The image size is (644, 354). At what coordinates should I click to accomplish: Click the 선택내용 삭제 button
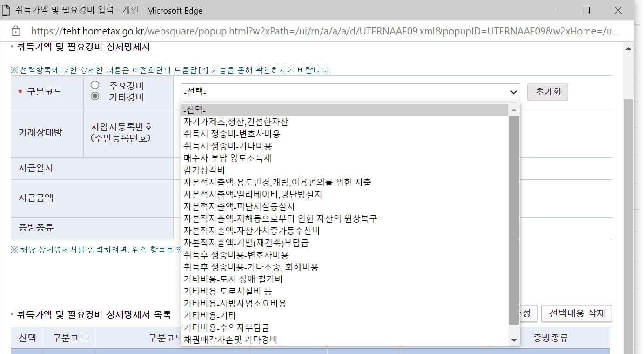click(577, 313)
